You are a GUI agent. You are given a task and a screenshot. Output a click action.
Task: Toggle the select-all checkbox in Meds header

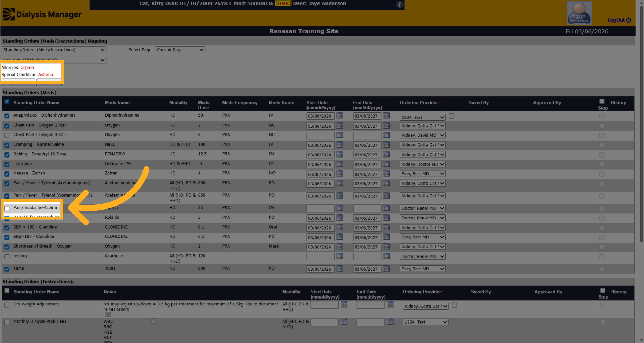pyautogui.click(x=7, y=101)
